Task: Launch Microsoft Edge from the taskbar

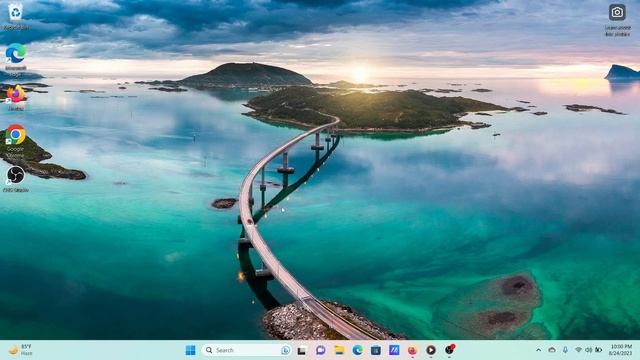Action: pos(358,350)
